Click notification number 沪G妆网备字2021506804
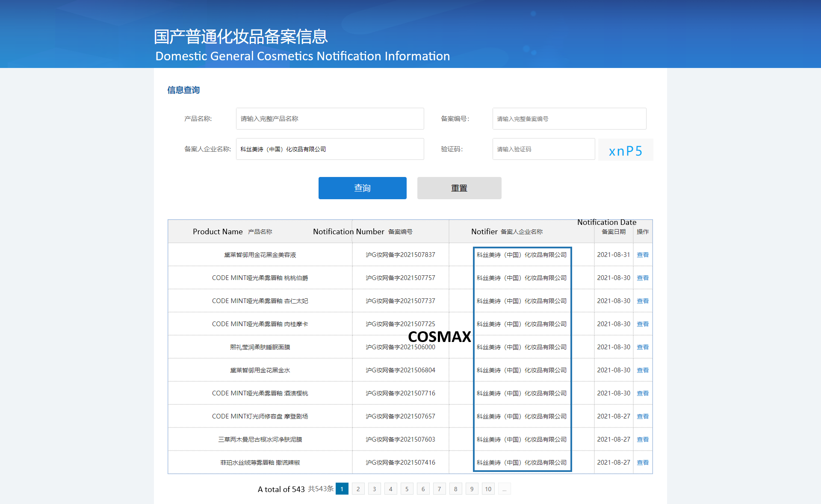 tap(400, 370)
